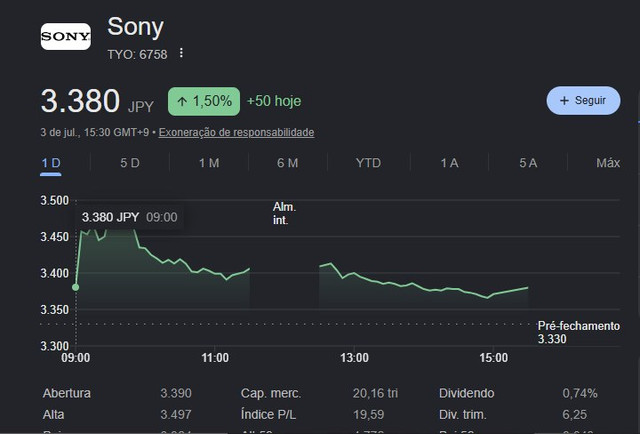Click the Alta label
This screenshot has height=434, width=640.
point(53,415)
